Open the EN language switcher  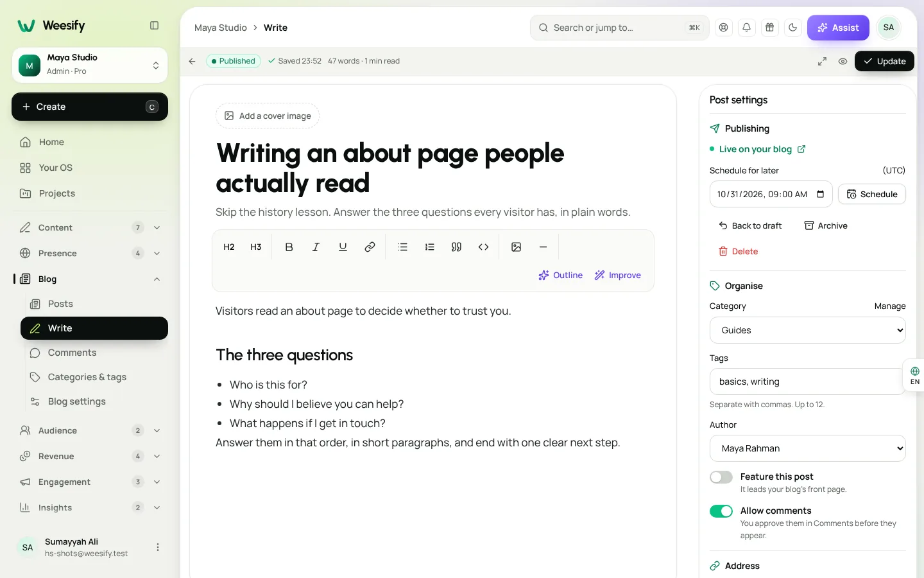[914, 376]
